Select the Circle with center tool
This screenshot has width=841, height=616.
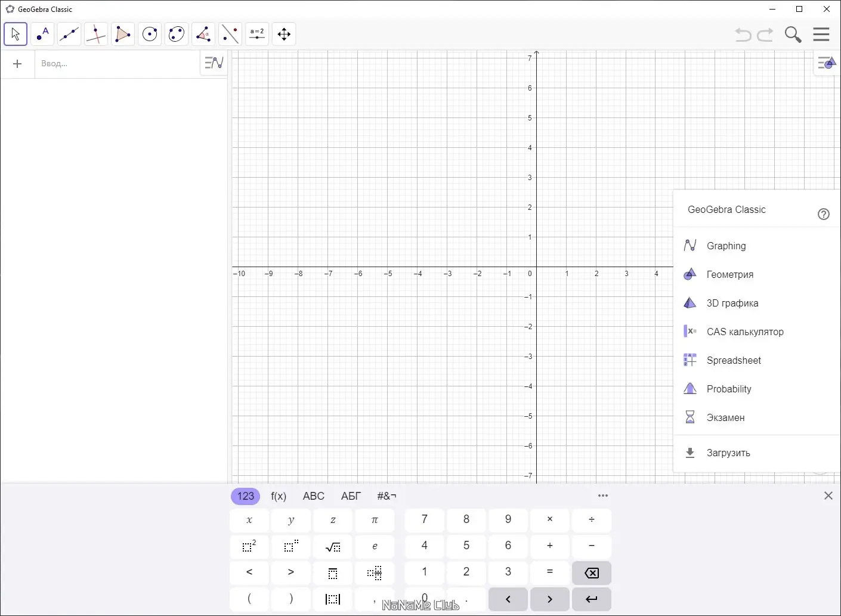point(150,34)
